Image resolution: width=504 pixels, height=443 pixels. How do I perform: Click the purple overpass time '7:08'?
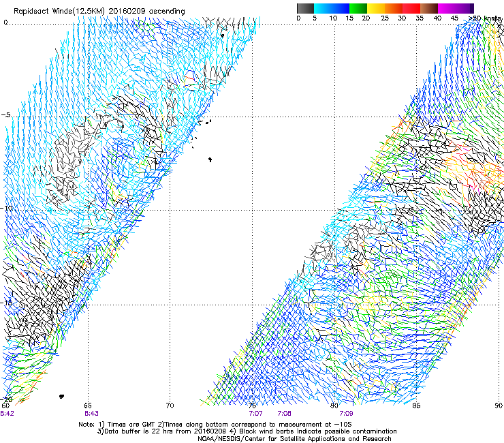[285, 414]
